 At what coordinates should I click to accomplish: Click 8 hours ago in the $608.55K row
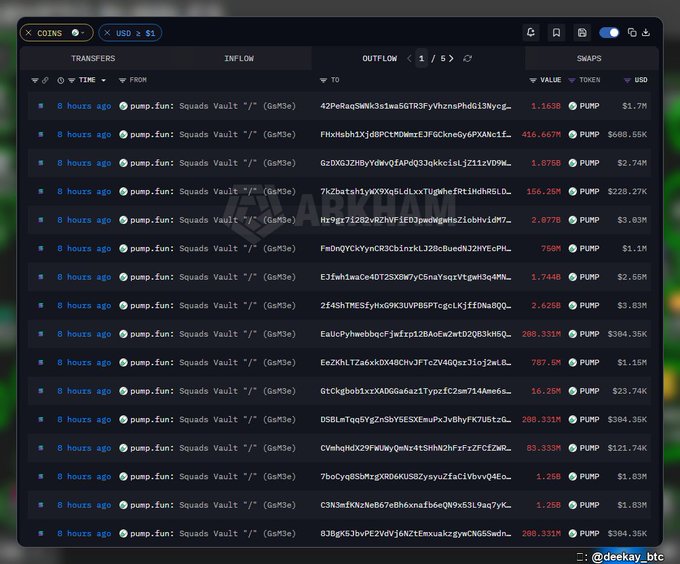tap(84, 134)
